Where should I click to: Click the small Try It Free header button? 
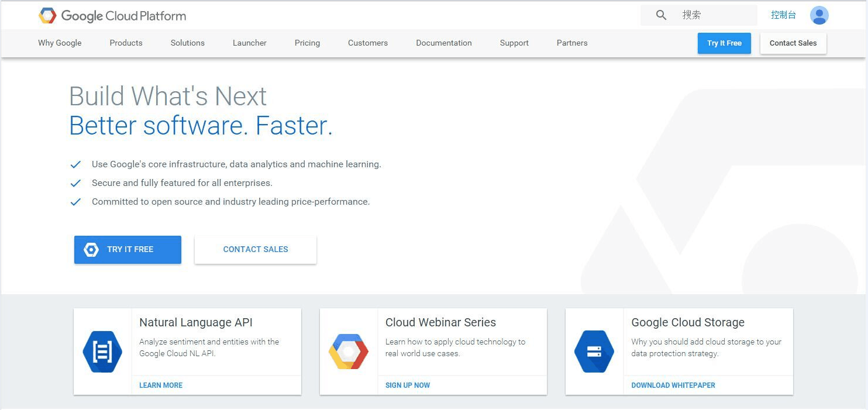pyautogui.click(x=724, y=43)
